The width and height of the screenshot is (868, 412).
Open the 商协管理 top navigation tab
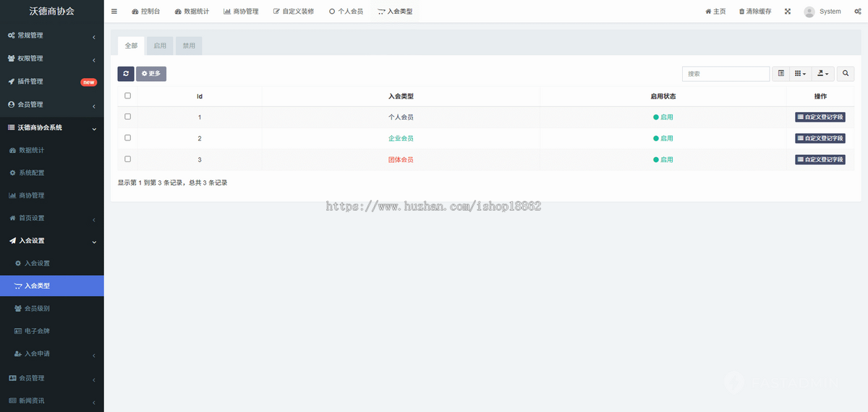(x=241, y=12)
